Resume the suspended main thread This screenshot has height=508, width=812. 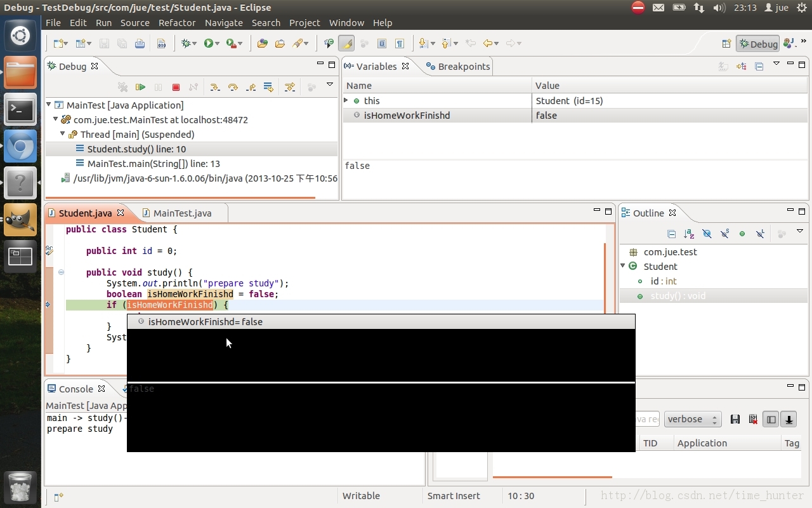pos(141,87)
